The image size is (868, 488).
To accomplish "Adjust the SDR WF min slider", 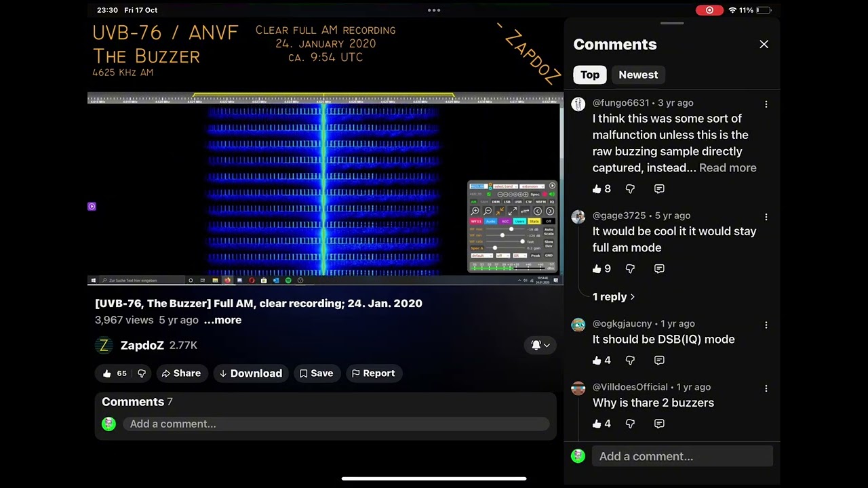I will click(x=505, y=235).
